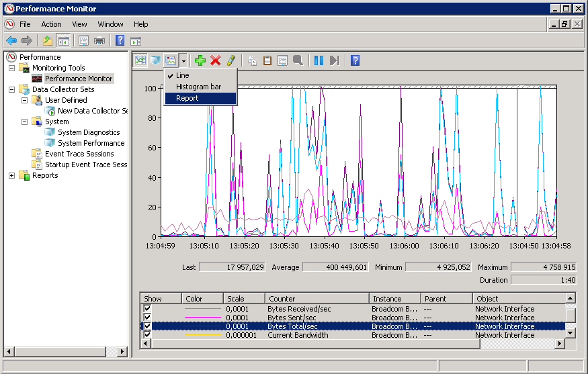The width and height of the screenshot is (588, 374).
Task: Choose Report from the graph type menu
Action: pos(201,98)
